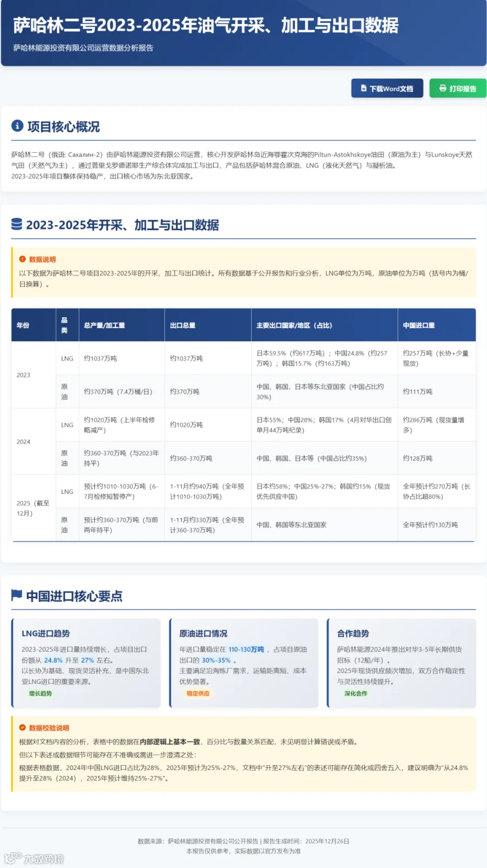Click the 主要出口国家/地区 (占比) header

(x=325, y=325)
